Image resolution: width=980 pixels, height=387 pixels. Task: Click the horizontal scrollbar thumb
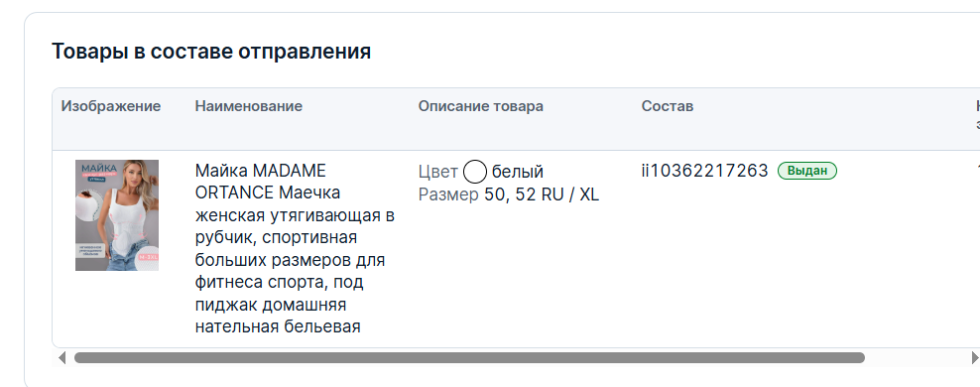click(469, 358)
